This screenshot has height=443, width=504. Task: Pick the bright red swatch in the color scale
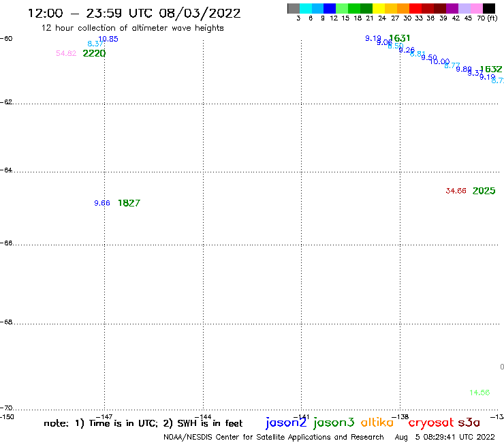coord(415,8)
